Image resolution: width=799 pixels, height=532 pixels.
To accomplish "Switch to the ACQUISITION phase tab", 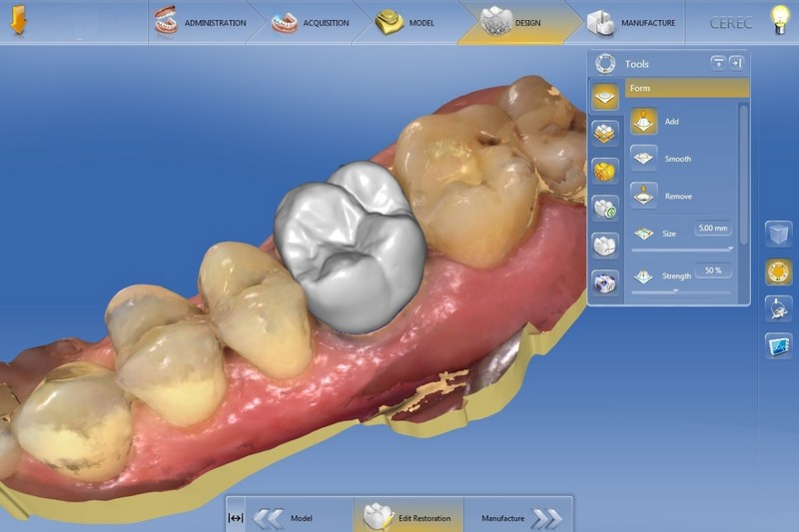I will pos(316,22).
